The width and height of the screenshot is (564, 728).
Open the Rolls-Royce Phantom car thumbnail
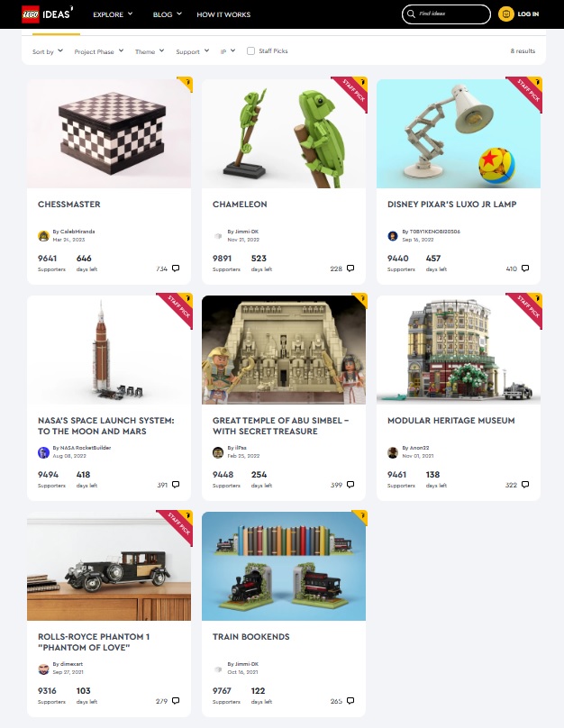click(109, 567)
